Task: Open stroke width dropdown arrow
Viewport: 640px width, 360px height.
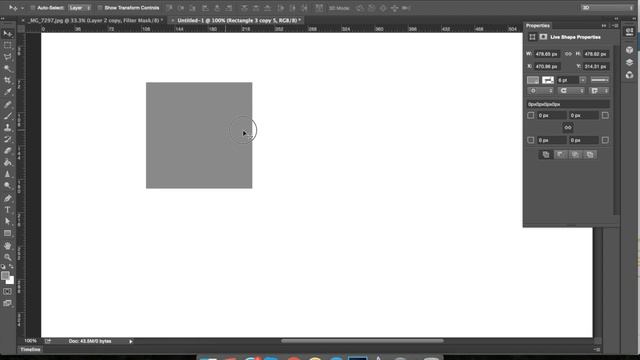Action: point(582,80)
